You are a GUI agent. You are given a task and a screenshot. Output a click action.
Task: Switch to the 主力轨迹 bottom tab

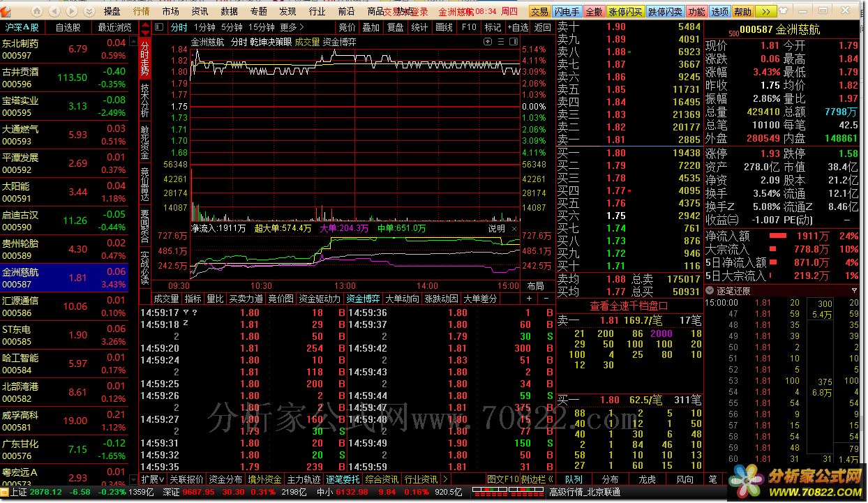[304, 479]
